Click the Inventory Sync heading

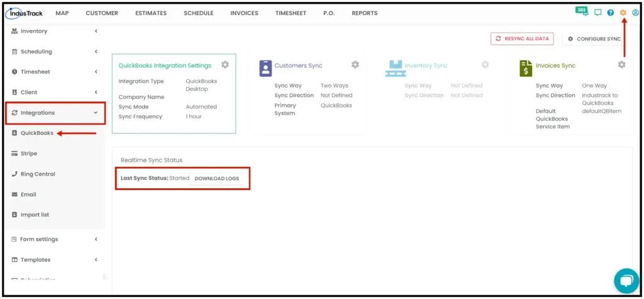pyautogui.click(x=426, y=65)
